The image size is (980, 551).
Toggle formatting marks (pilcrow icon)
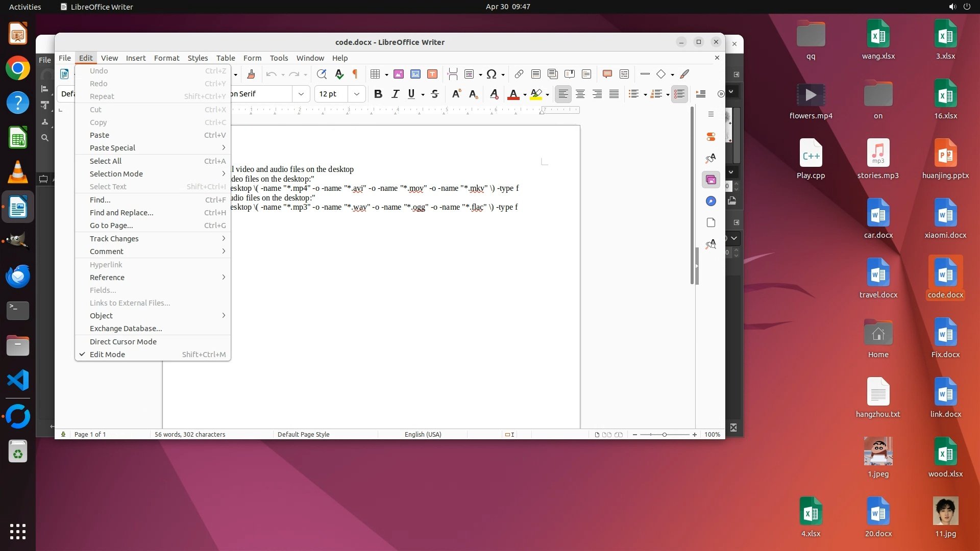pos(355,74)
